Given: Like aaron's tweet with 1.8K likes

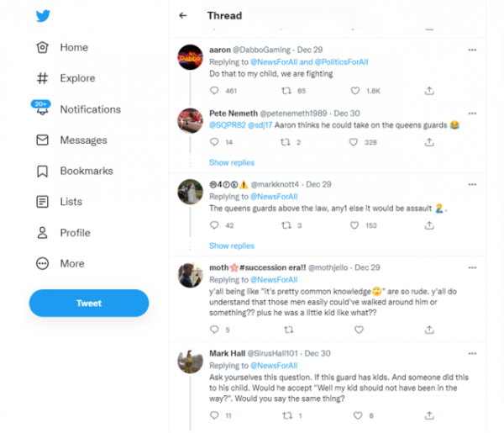Looking at the screenshot, I should point(355,91).
